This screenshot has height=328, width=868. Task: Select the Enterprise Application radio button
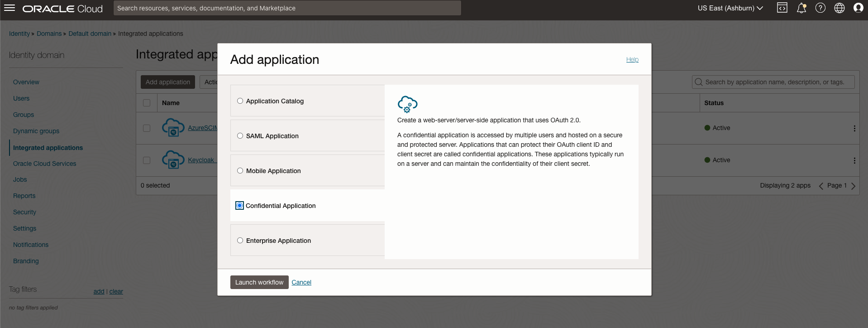coord(240,241)
